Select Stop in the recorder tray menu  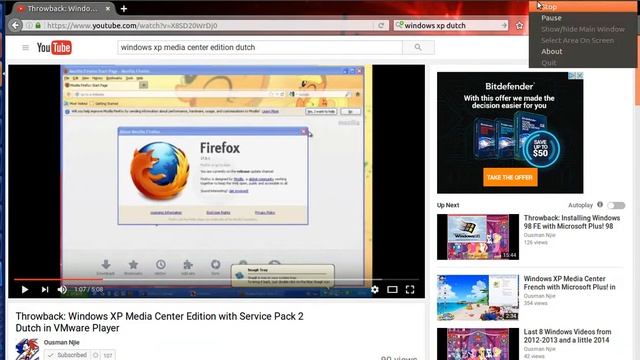(x=583, y=7)
